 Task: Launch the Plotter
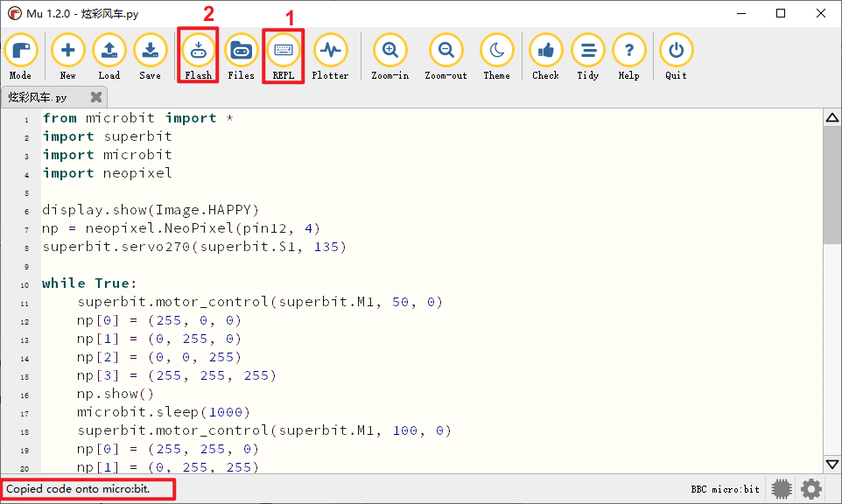coord(330,56)
